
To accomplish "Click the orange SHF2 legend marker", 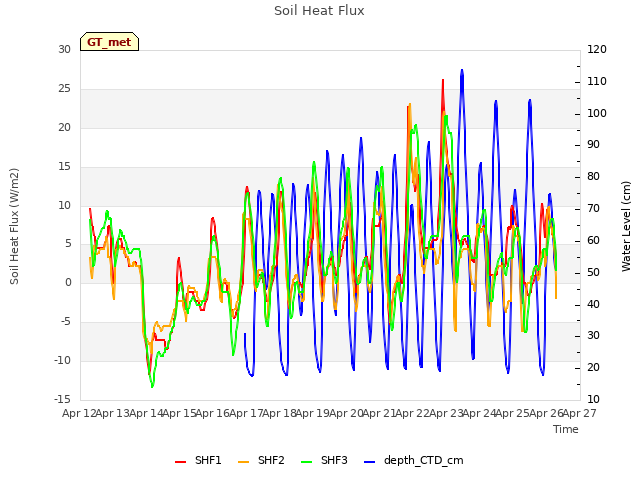I will coord(243,462).
